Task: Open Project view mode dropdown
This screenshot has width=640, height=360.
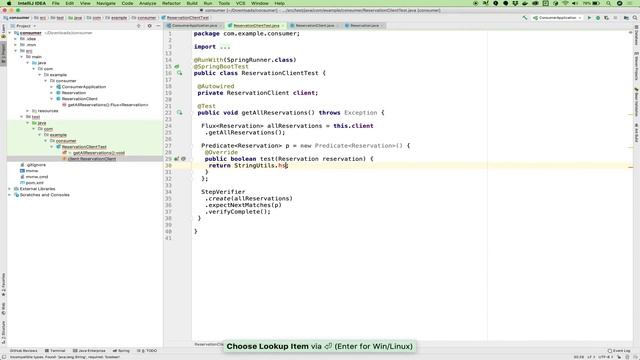Action: point(24,26)
